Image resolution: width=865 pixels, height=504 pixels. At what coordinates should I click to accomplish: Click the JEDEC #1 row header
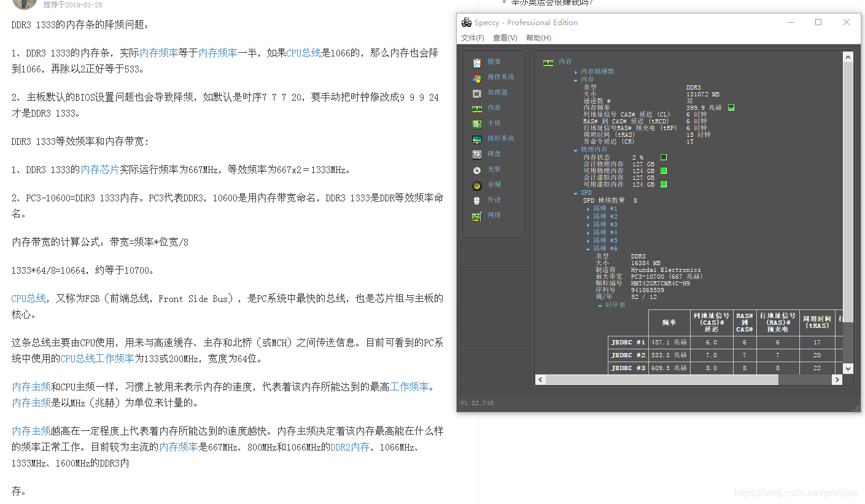point(628,343)
